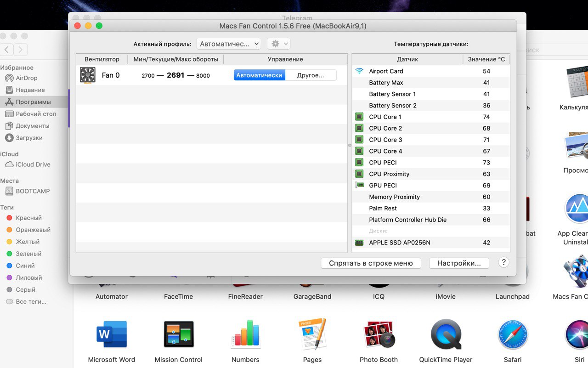Screen dimensions: 588x368
Task: Open the Numbers app icon in Finder
Action: click(x=246, y=335)
